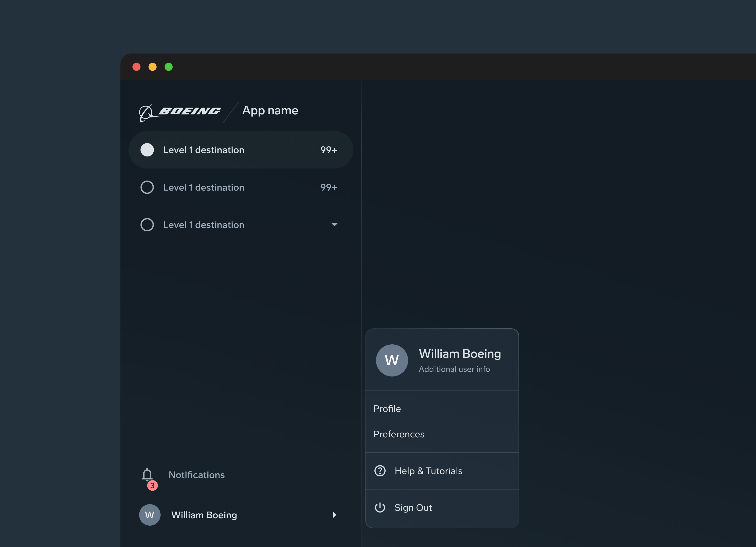Select the second Level 1 destination circle
Viewport: 756px width, 547px height.
point(147,187)
